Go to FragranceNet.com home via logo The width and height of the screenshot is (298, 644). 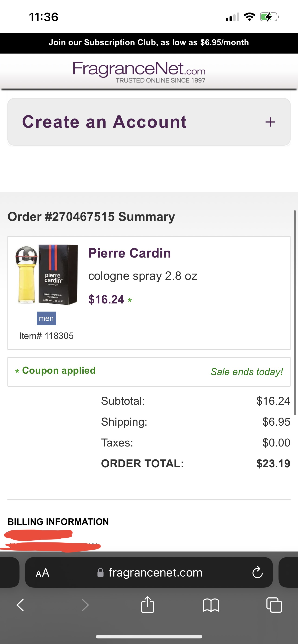point(139,71)
